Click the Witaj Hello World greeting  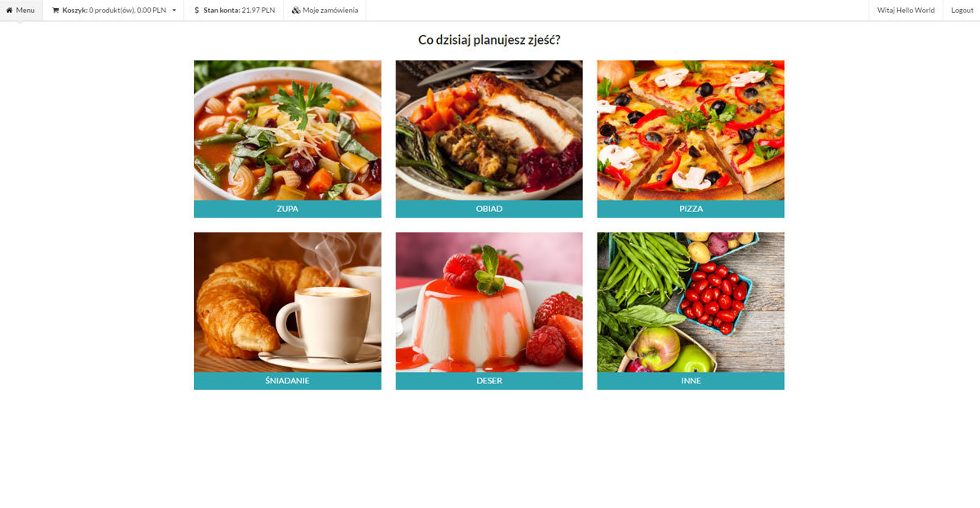906,11
